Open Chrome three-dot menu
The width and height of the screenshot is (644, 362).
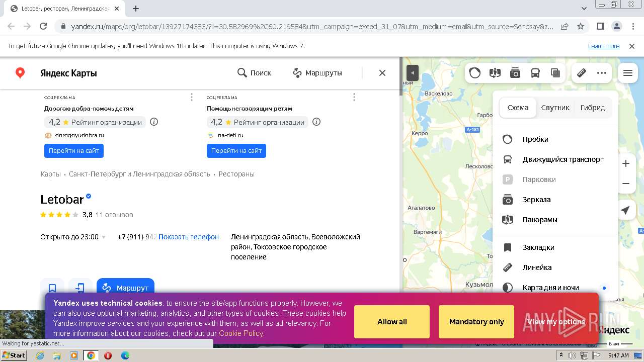(632, 26)
